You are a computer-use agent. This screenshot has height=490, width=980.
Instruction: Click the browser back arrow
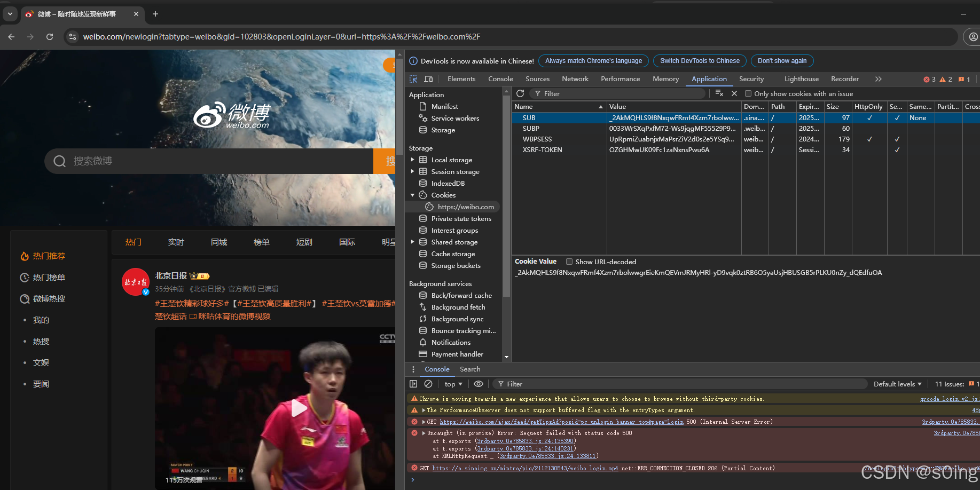coord(11,37)
